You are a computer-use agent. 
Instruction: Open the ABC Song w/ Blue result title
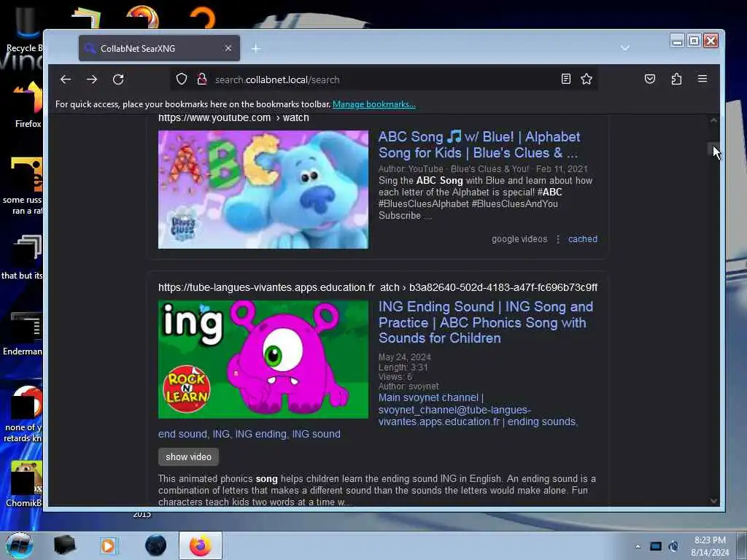click(479, 145)
